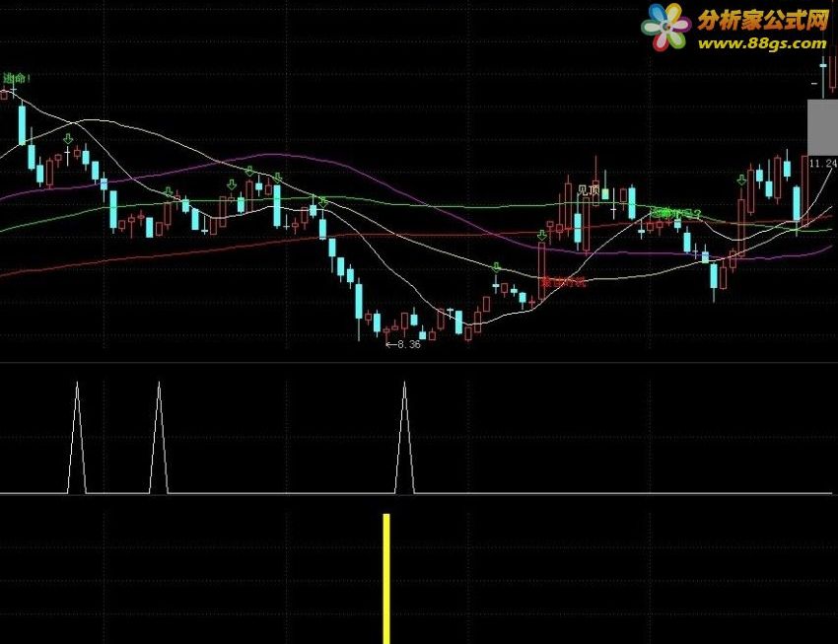This screenshot has height=644, width=838.
Task: Click the second white spike in indicator panel
Action: [x=159, y=437]
